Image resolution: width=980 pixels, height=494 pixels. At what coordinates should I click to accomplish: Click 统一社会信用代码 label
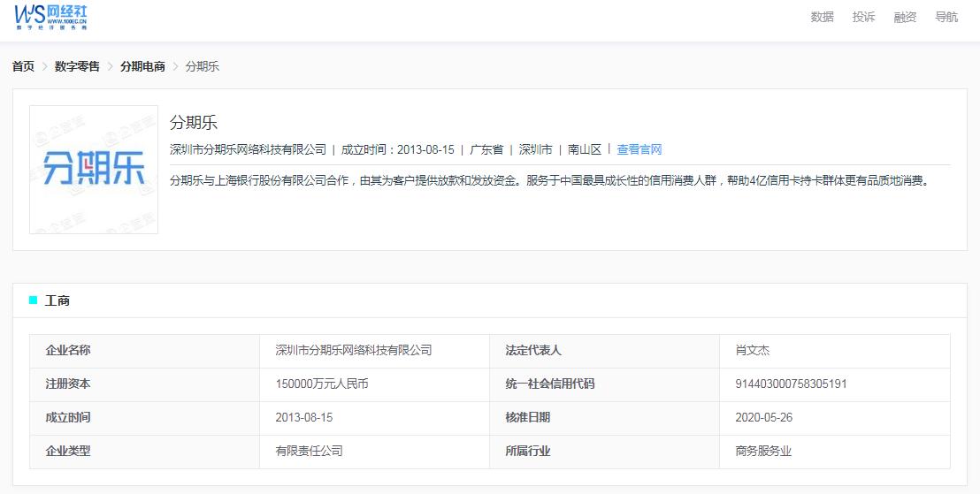(550, 384)
